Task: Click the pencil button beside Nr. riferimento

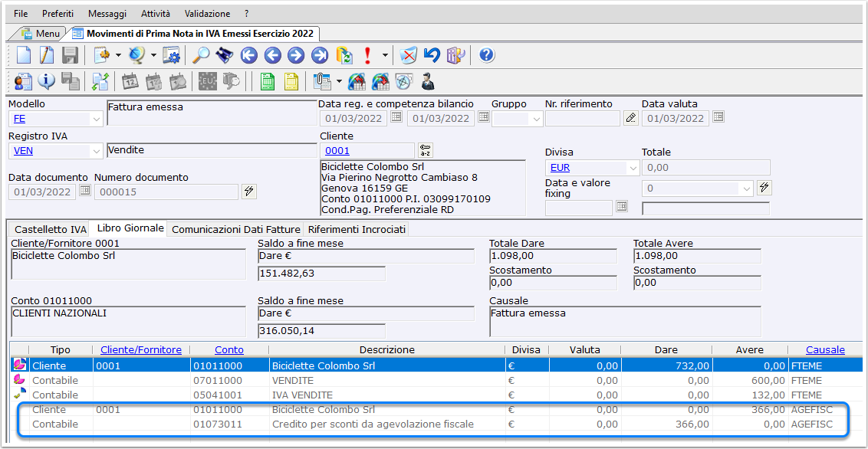Action: [x=630, y=118]
